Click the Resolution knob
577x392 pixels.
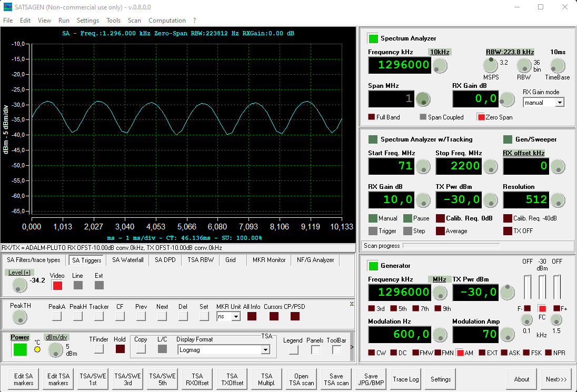558,200
